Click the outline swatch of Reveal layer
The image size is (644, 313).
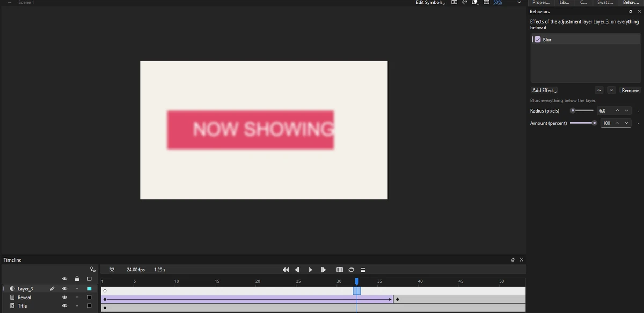(x=90, y=297)
